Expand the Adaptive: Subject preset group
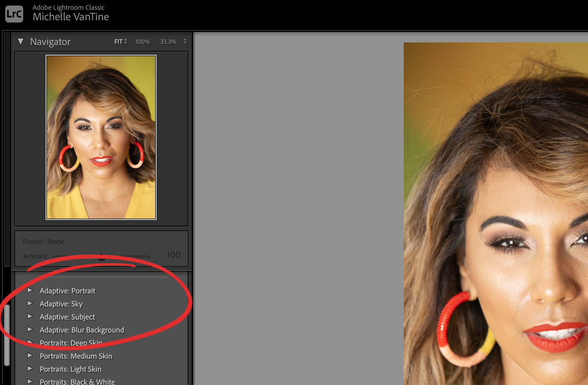 click(31, 316)
